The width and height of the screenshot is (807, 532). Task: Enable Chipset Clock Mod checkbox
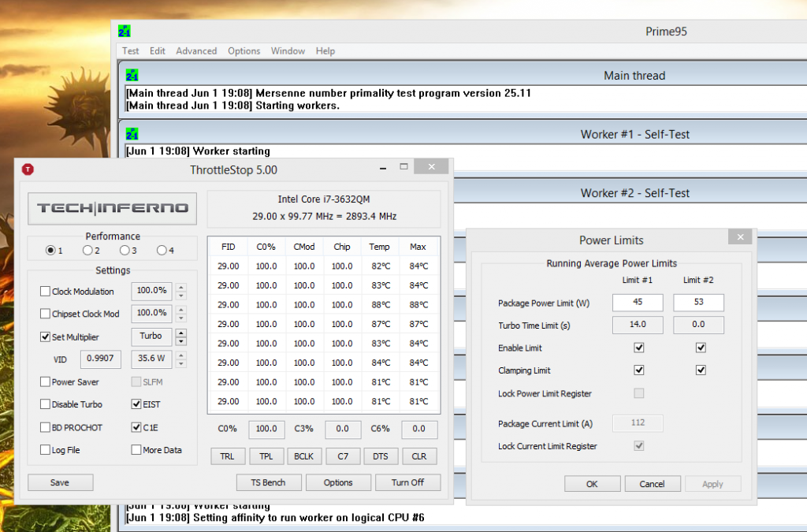click(x=45, y=314)
